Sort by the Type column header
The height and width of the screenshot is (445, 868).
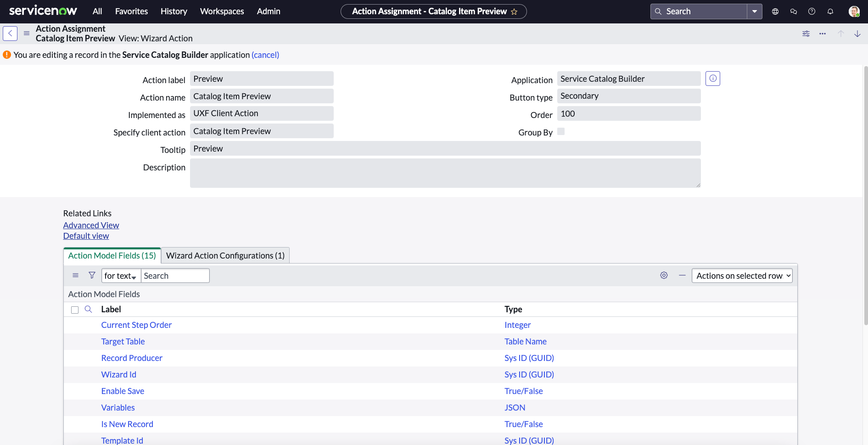[513, 310]
